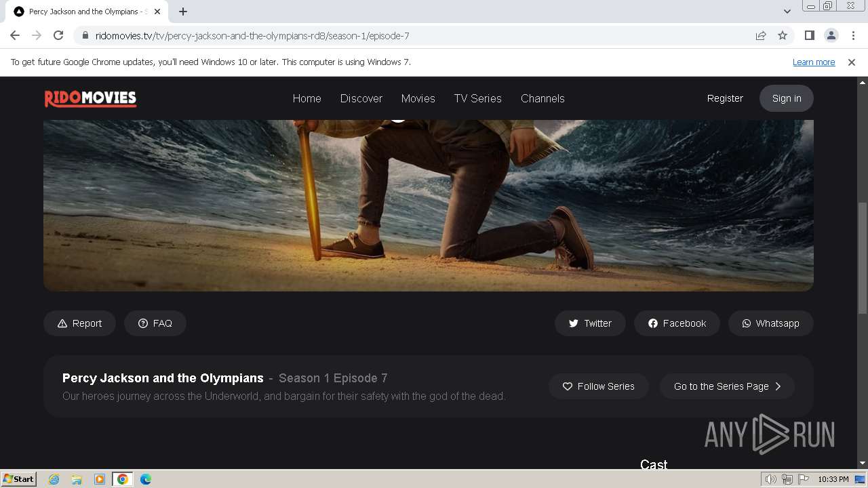
Task: Open Action Center flag icon
Action: [804, 479]
